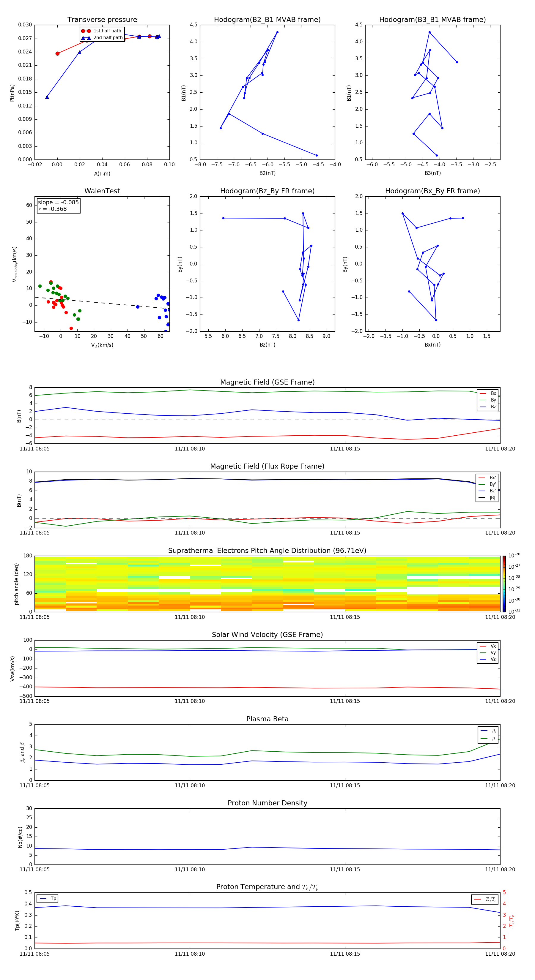Click the "Bx(nT)" x-axis label
535x980 pixels.
[x=432, y=345]
